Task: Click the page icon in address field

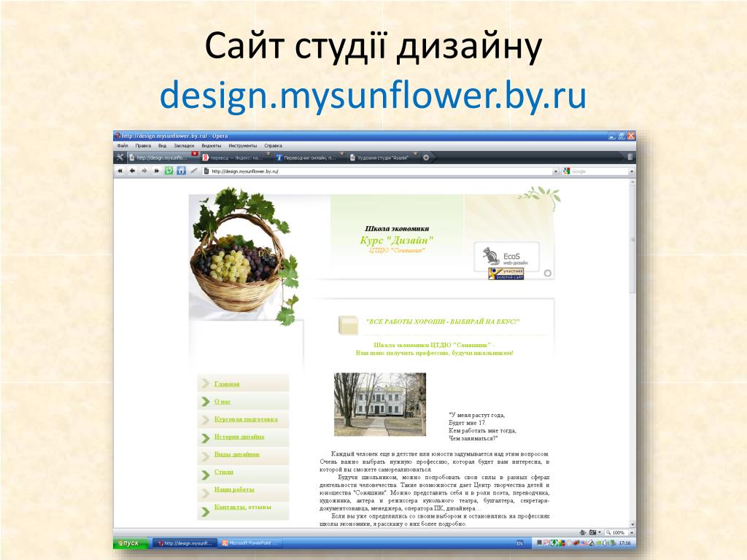Action: click(x=206, y=171)
